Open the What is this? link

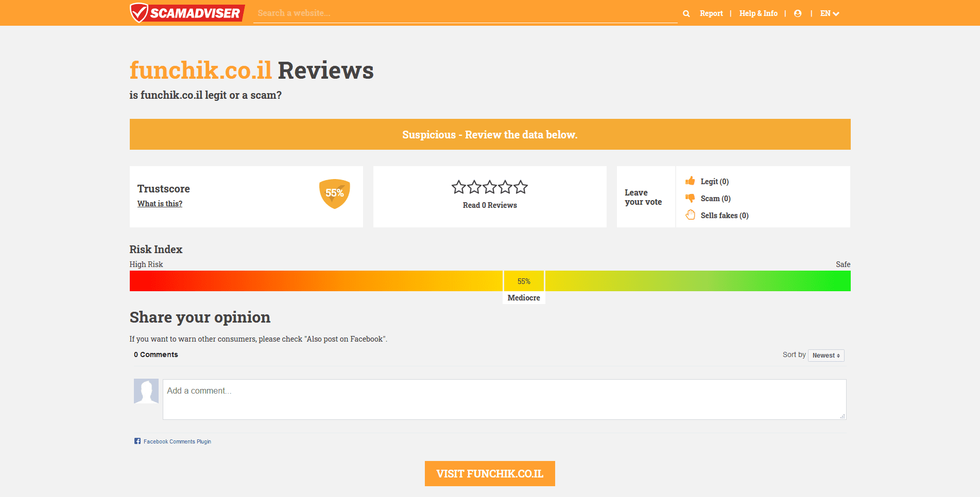pos(160,204)
